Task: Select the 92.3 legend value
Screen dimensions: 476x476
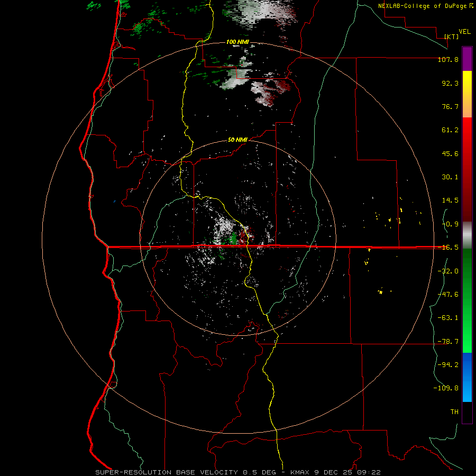Action: coord(450,83)
